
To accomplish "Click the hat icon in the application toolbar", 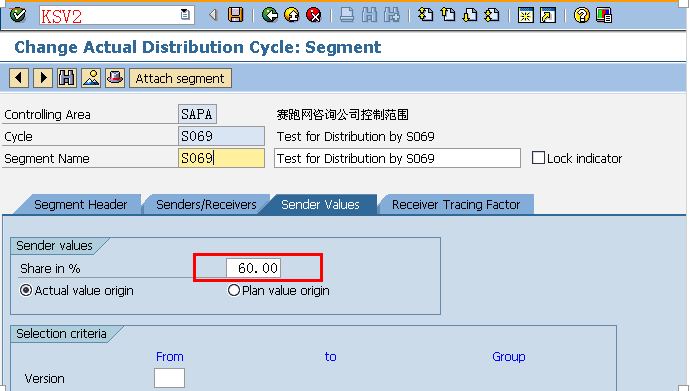I will 115,78.
